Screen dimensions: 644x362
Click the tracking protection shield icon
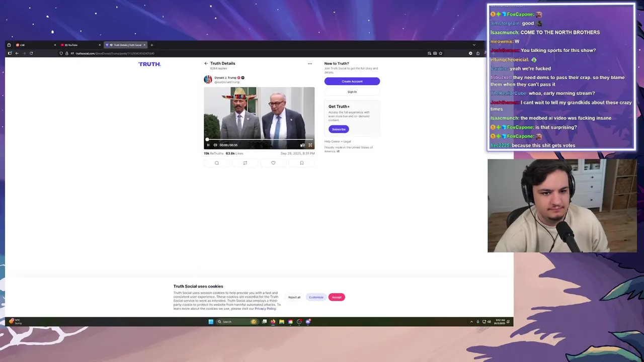coord(61,53)
